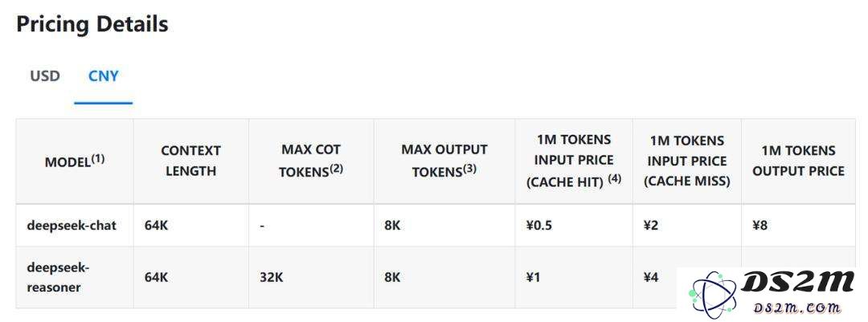Click the CONTEXT LENGTH column header

click(191, 161)
